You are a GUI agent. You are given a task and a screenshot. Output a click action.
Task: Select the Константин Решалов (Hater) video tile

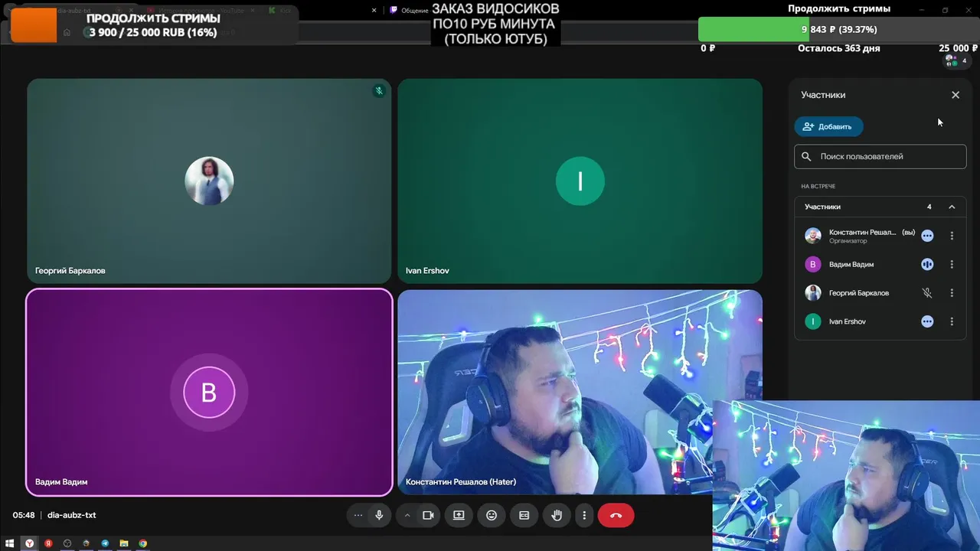click(580, 393)
